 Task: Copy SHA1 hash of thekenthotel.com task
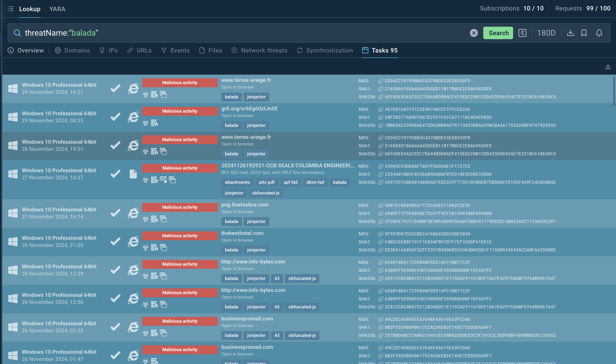[x=381, y=242]
